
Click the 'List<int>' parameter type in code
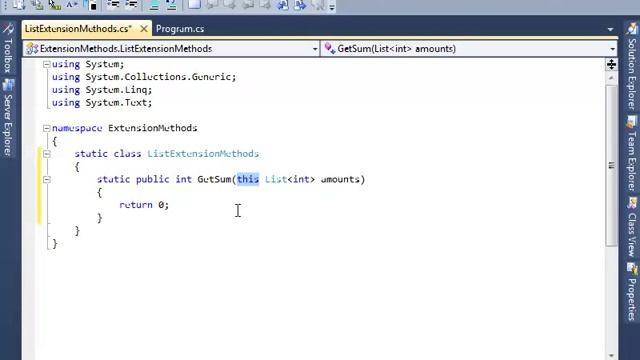tap(290, 179)
